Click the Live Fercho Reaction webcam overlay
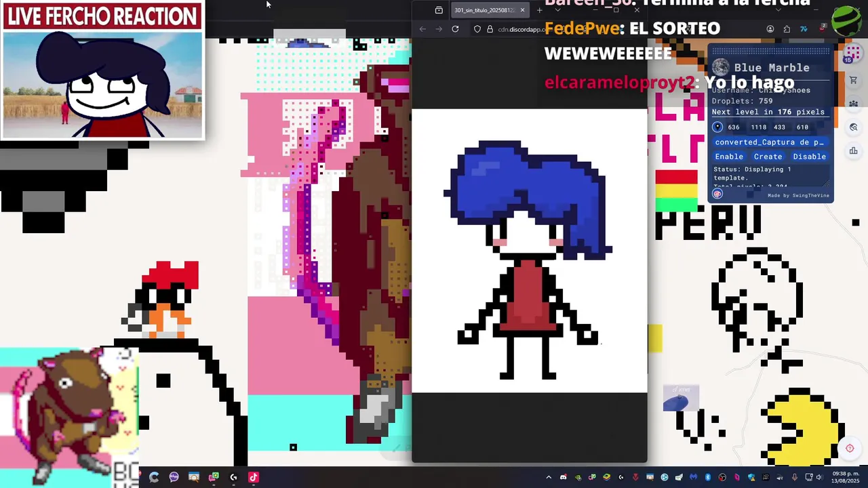Viewport: 868px width, 488px height. pyautogui.click(x=102, y=70)
